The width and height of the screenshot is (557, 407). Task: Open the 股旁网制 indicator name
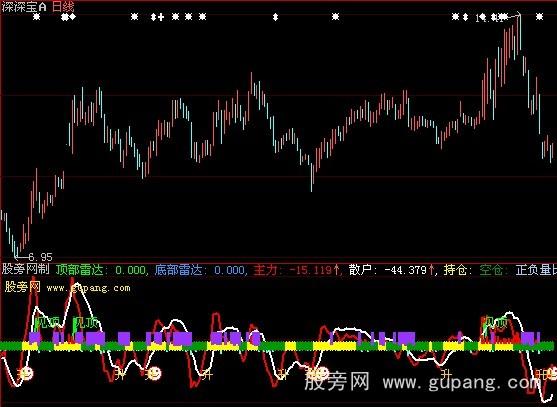[26, 269]
